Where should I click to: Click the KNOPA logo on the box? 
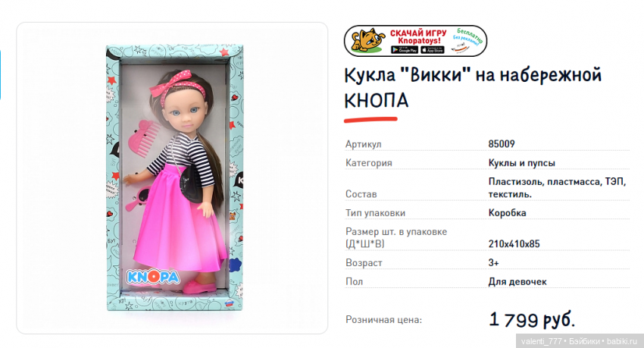[x=153, y=277]
